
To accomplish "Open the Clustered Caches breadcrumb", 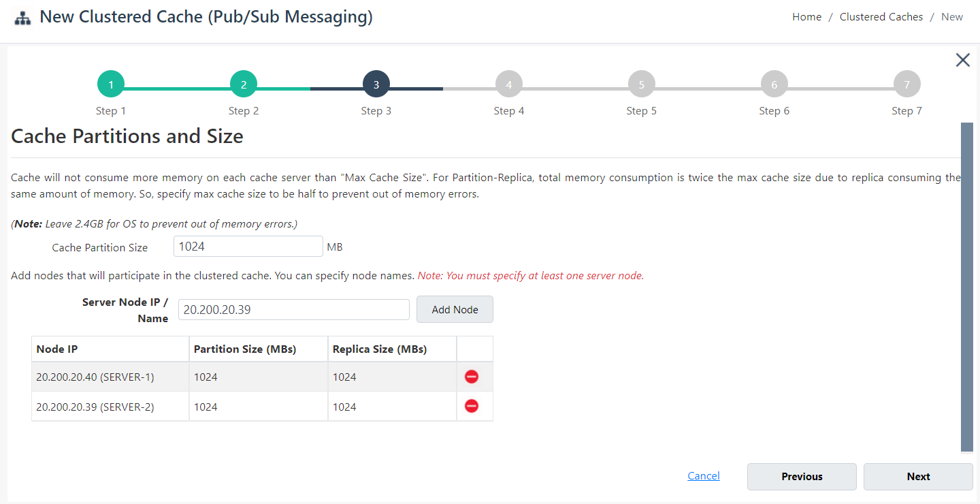I will [x=881, y=17].
